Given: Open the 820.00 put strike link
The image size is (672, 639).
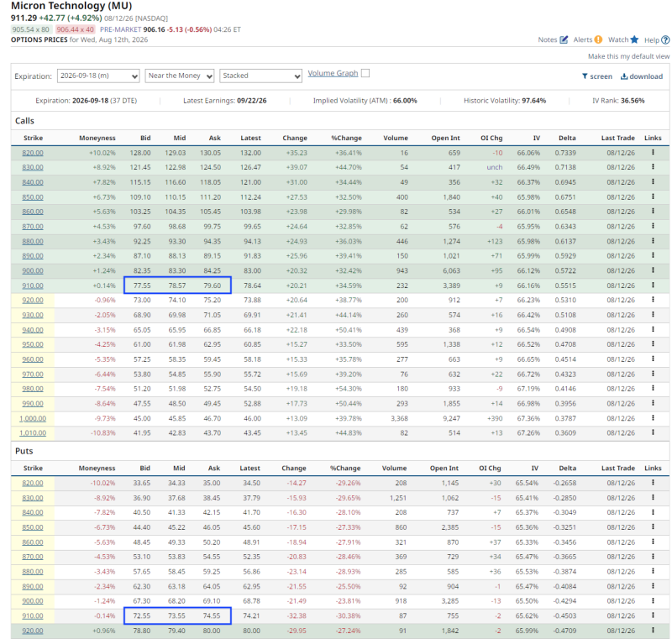Looking at the screenshot, I should tap(33, 483).
